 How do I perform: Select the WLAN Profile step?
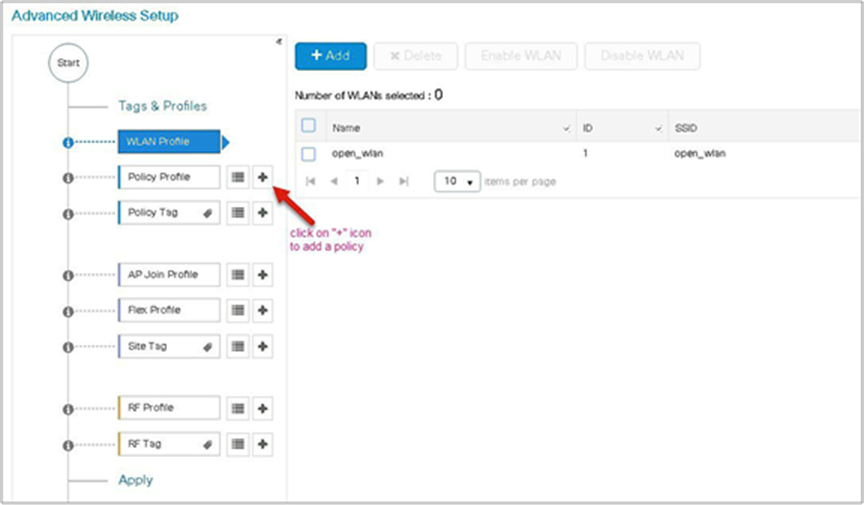coord(169,142)
